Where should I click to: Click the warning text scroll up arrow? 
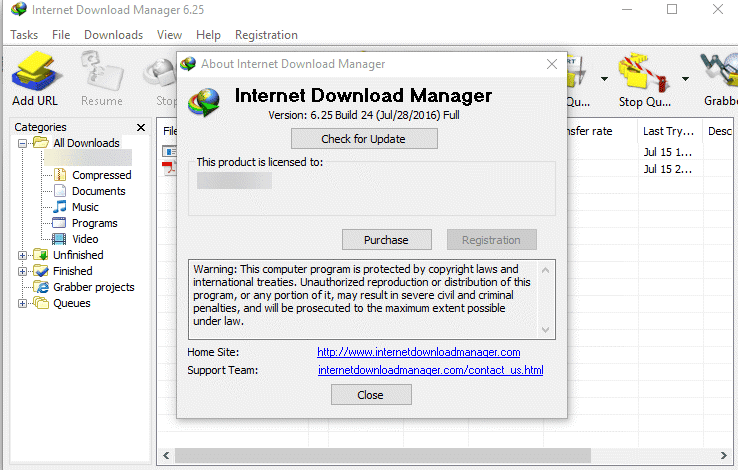[545, 270]
